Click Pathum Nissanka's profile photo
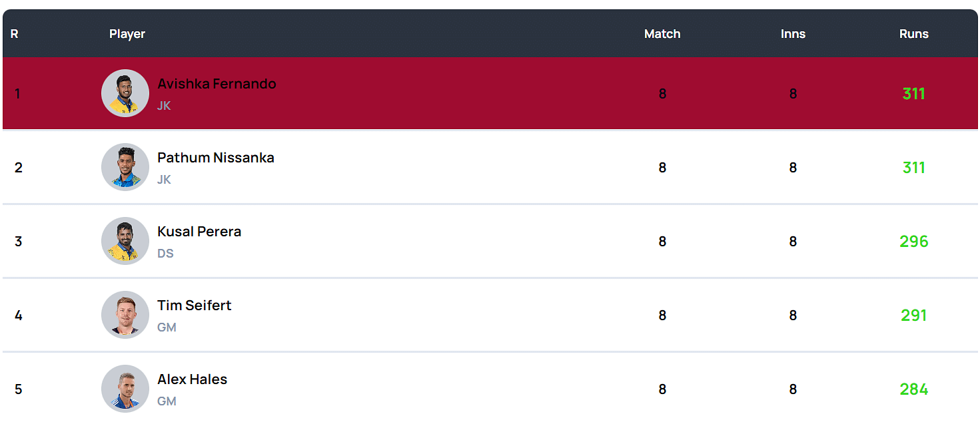980x424 pixels. coord(125,167)
